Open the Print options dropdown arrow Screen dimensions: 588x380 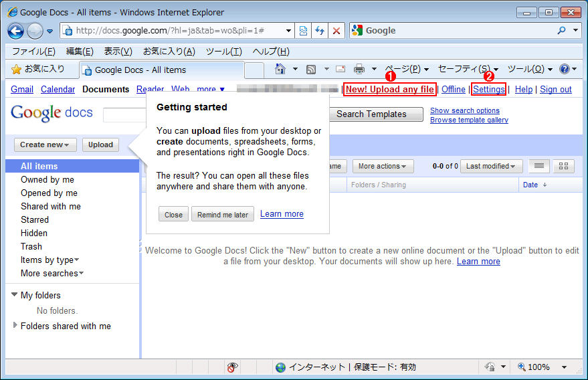click(374, 69)
